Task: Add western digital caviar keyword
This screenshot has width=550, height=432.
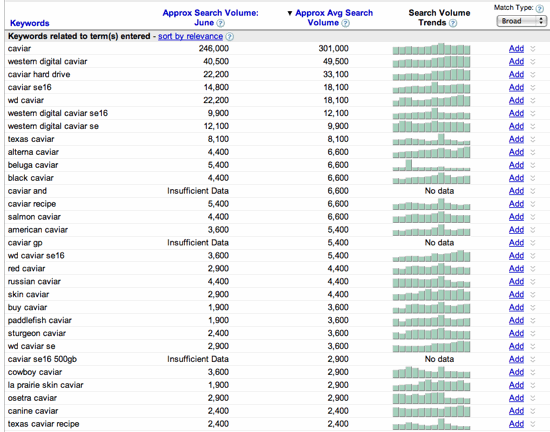Action: coord(516,61)
